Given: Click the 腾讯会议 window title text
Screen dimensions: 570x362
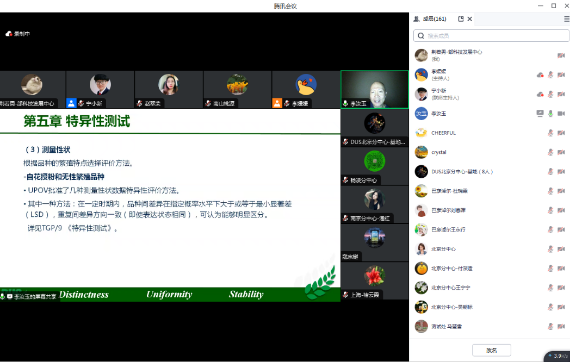Looking at the screenshot, I should click(285, 6).
